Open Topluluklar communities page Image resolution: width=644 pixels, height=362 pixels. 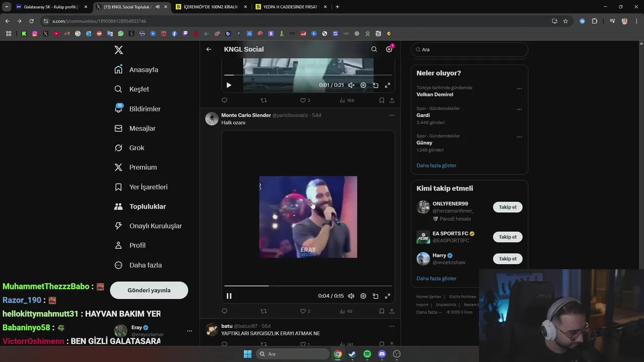pyautogui.click(x=140, y=206)
